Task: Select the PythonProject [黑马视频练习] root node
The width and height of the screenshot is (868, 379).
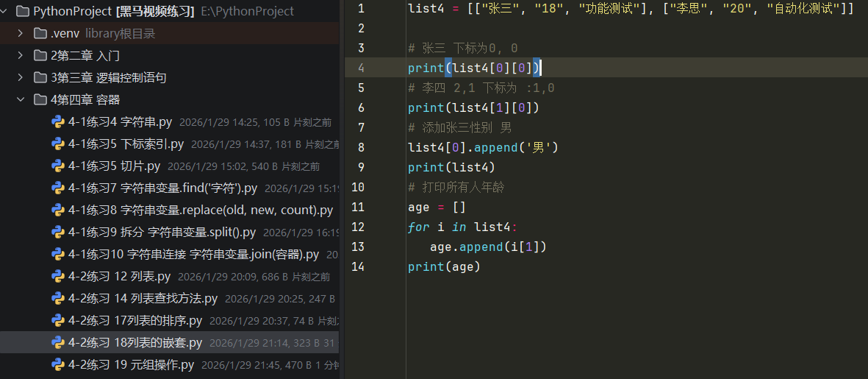Action: click(113, 11)
